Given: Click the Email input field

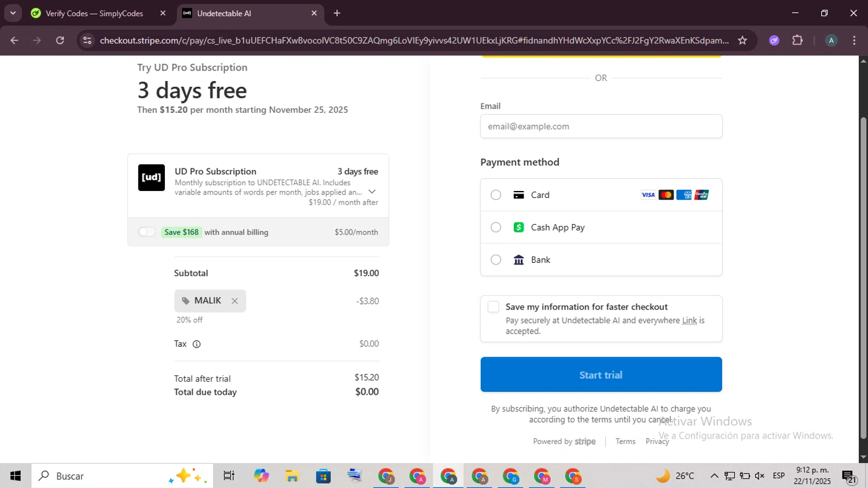Looking at the screenshot, I should click(x=601, y=126).
